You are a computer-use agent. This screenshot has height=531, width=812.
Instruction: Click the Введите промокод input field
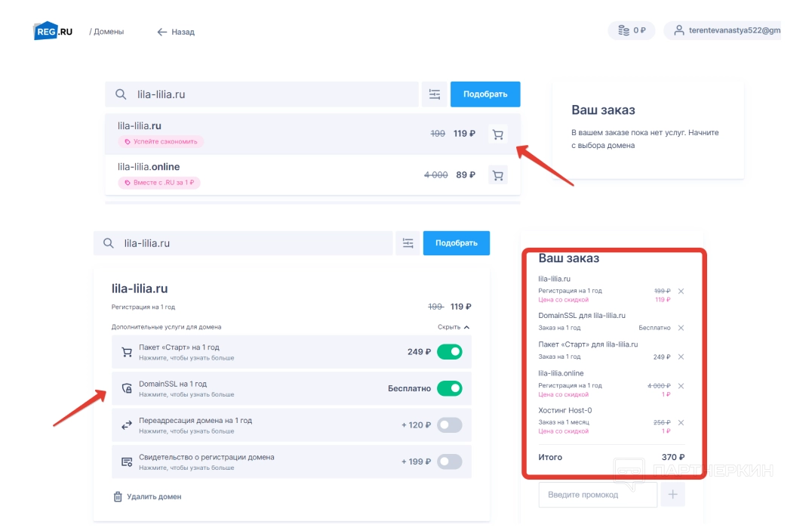(x=598, y=495)
